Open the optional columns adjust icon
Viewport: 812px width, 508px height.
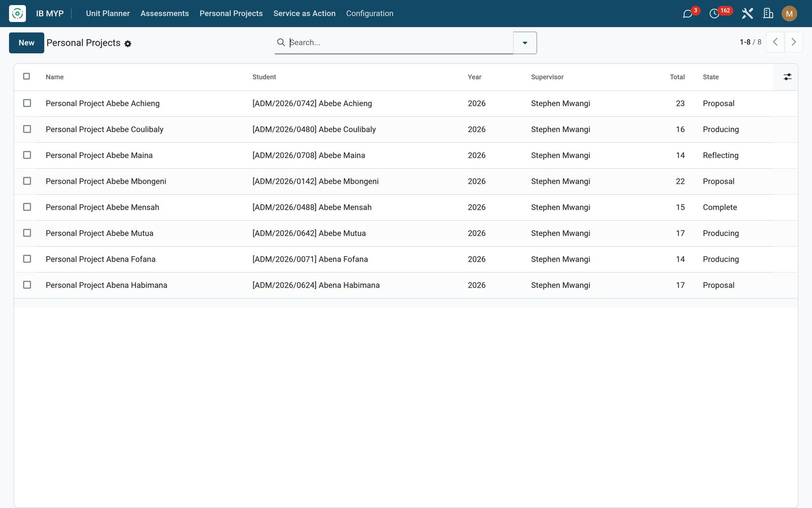pyautogui.click(x=787, y=77)
